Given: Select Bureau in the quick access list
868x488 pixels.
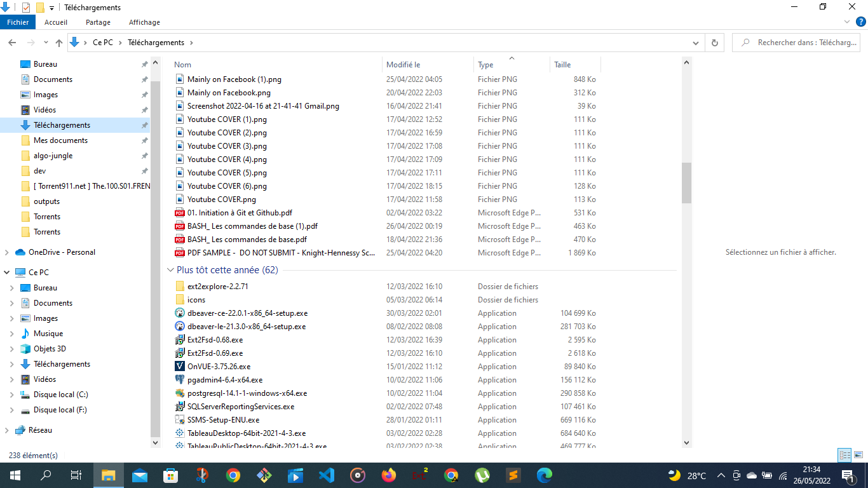Looking at the screenshot, I should click(45, 64).
